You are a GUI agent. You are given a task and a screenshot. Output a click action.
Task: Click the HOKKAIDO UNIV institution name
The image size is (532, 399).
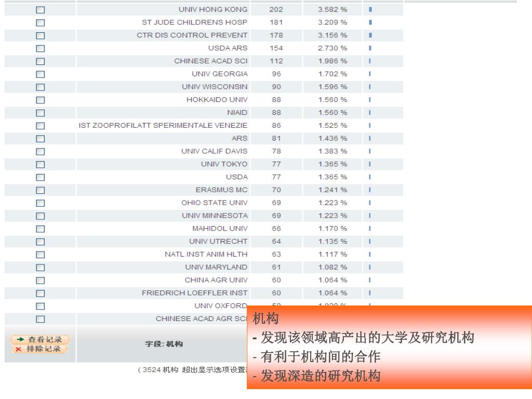click(x=217, y=100)
